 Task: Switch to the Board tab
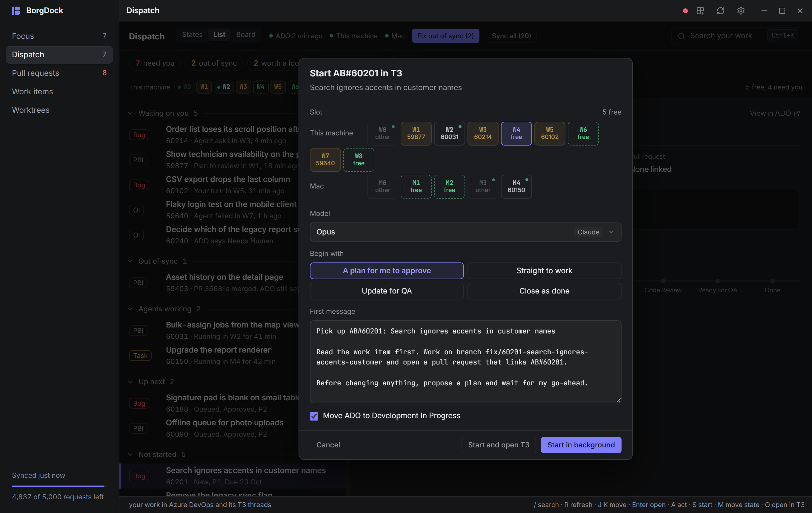[245, 35]
